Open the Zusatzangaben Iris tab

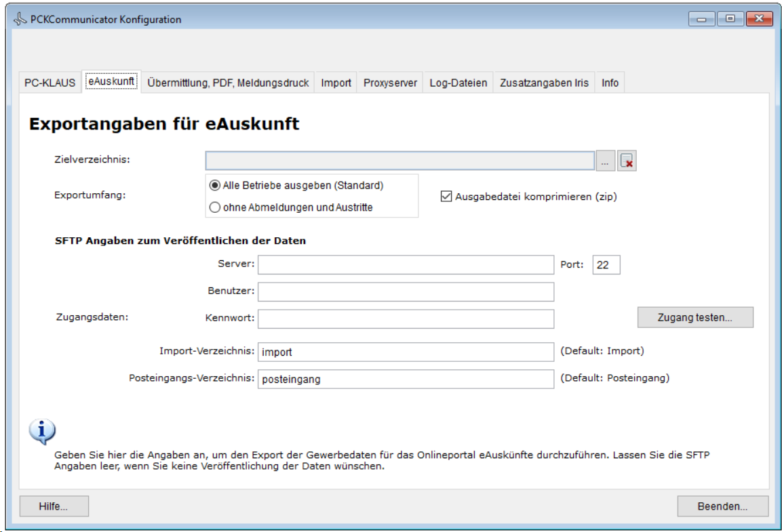click(x=544, y=83)
